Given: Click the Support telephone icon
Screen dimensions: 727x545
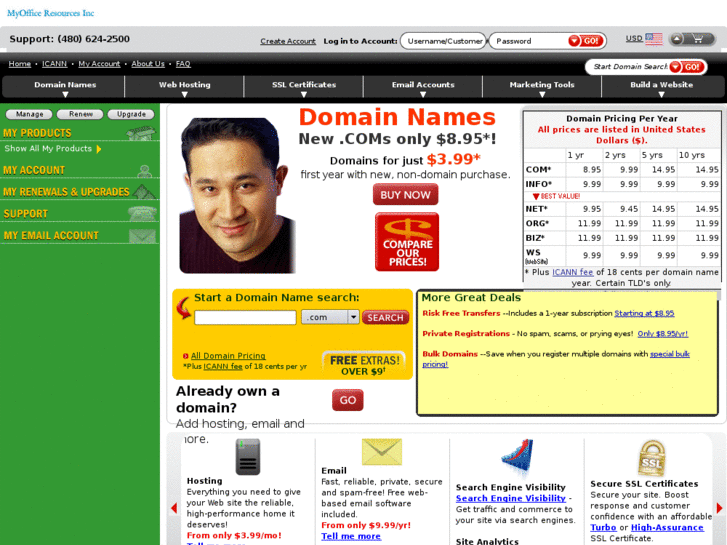Looking at the screenshot, I should (142, 213).
